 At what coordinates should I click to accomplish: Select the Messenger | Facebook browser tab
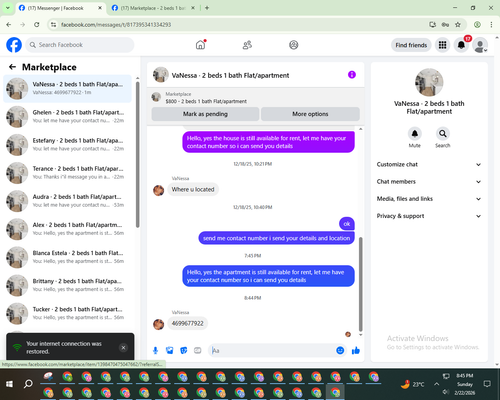pyautogui.click(x=60, y=8)
